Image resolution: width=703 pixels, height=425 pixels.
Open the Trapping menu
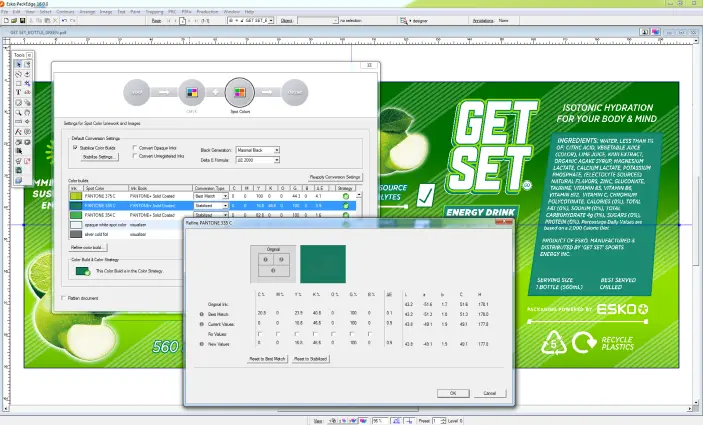click(154, 12)
